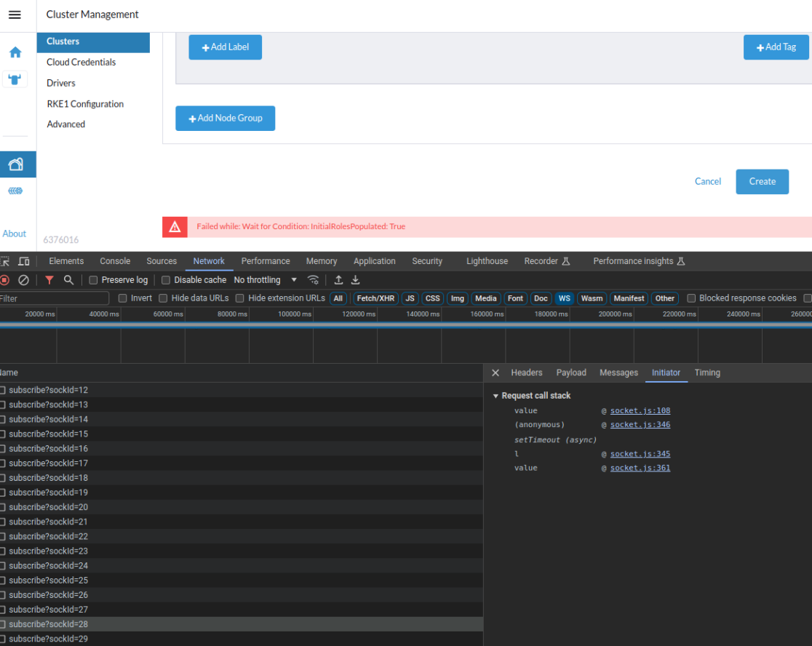The height and width of the screenshot is (646, 812).
Task: Select the Rancher home sidebar icon
Action: (x=15, y=52)
